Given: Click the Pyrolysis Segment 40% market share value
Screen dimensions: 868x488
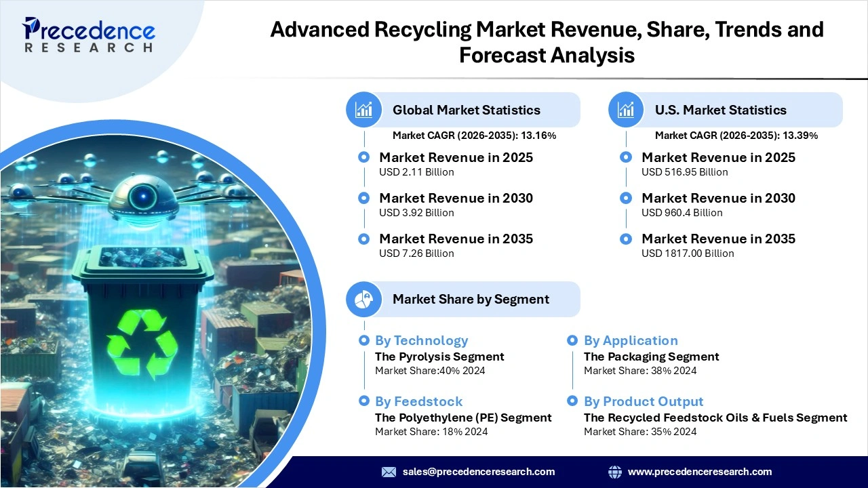Looking at the screenshot, I should 431,371.
